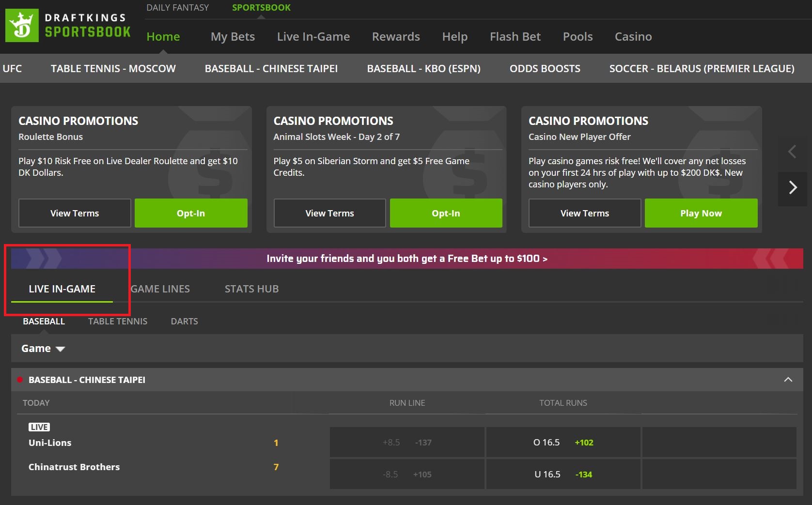Click Baseball - Chinese Taipei section header title
The height and width of the screenshot is (505, 812).
(87, 380)
